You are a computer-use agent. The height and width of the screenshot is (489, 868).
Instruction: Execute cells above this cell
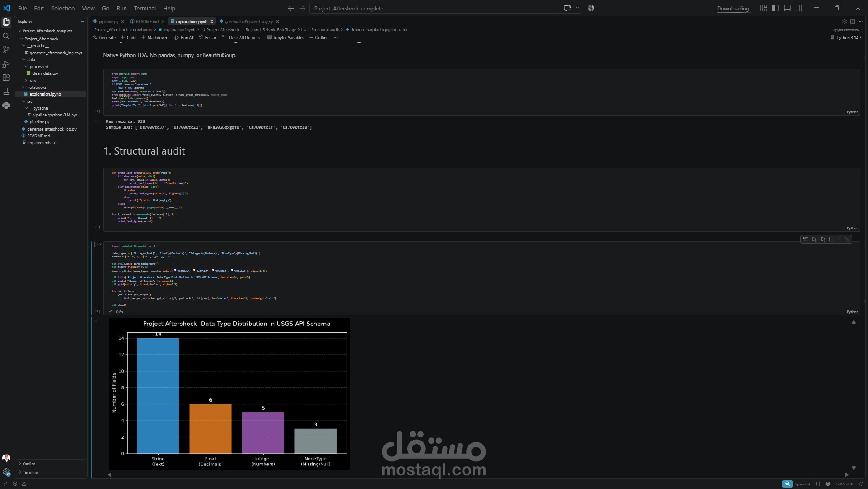814,239
